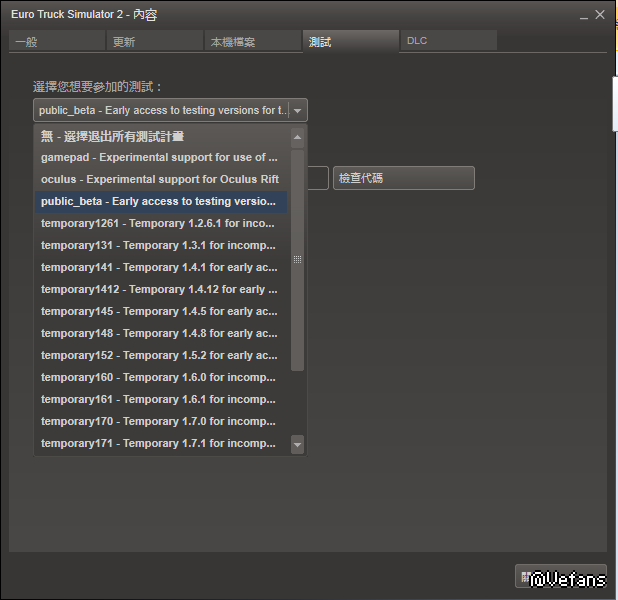
Task: Select temporary131 beta branch
Action: 161,246
